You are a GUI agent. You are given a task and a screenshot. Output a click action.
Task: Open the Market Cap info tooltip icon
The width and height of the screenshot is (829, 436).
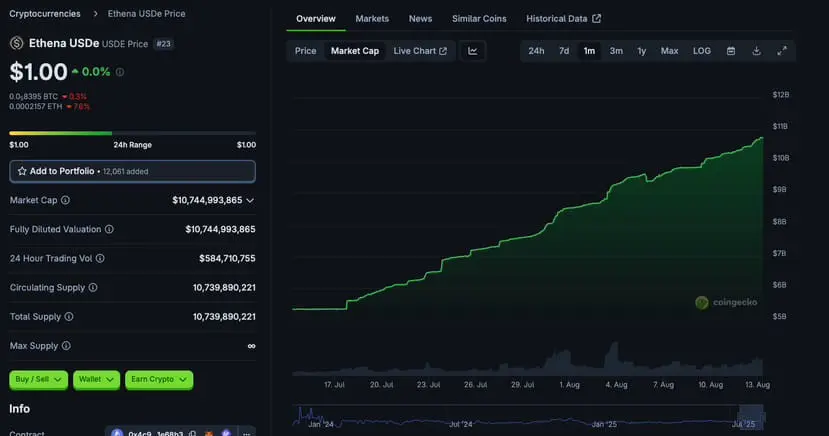point(65,200)
